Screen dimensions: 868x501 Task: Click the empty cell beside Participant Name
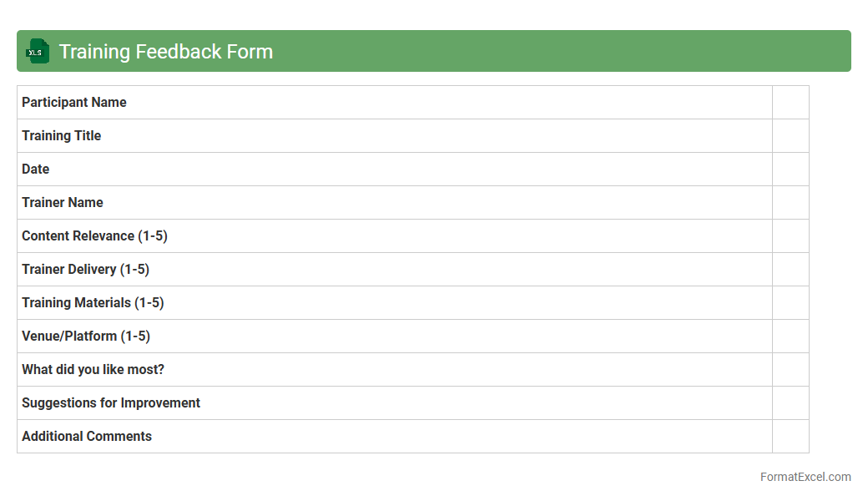pyautogui.click(x=790, y=102)
